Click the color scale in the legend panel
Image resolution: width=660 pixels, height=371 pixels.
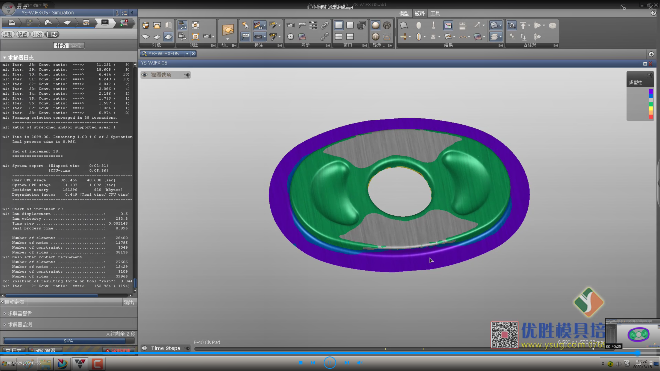point(651,103)
